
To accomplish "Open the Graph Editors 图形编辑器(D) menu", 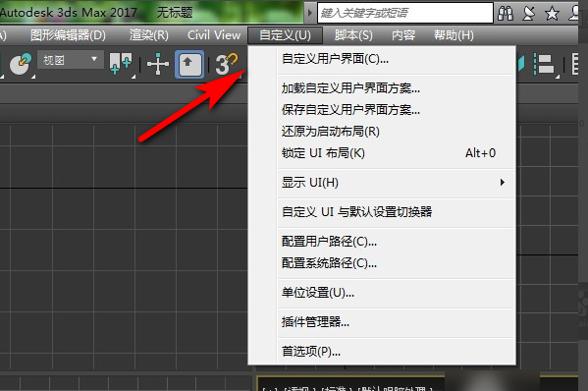I will [68, 35].
